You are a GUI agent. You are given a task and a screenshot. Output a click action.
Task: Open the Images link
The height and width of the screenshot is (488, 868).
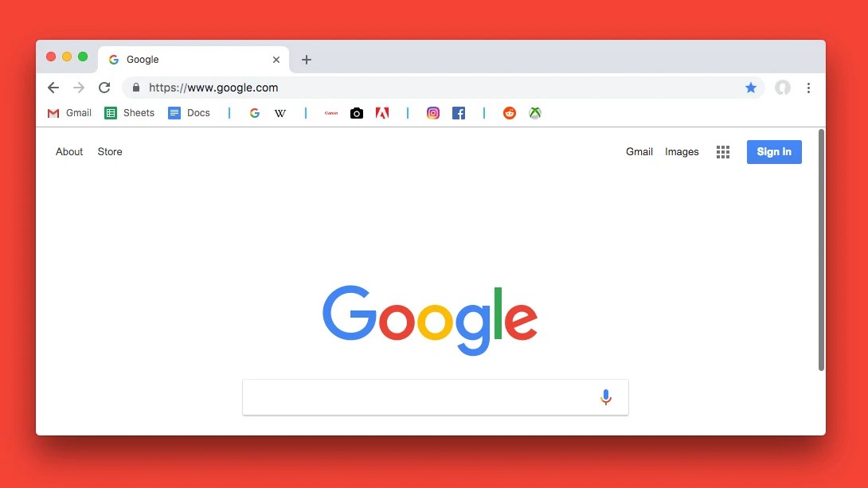[x=682, y=151]
